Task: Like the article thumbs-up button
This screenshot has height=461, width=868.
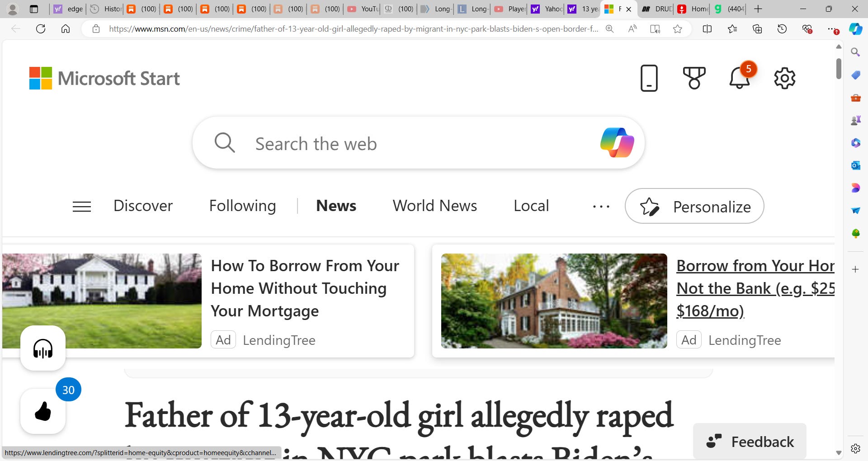Action: 43,411
